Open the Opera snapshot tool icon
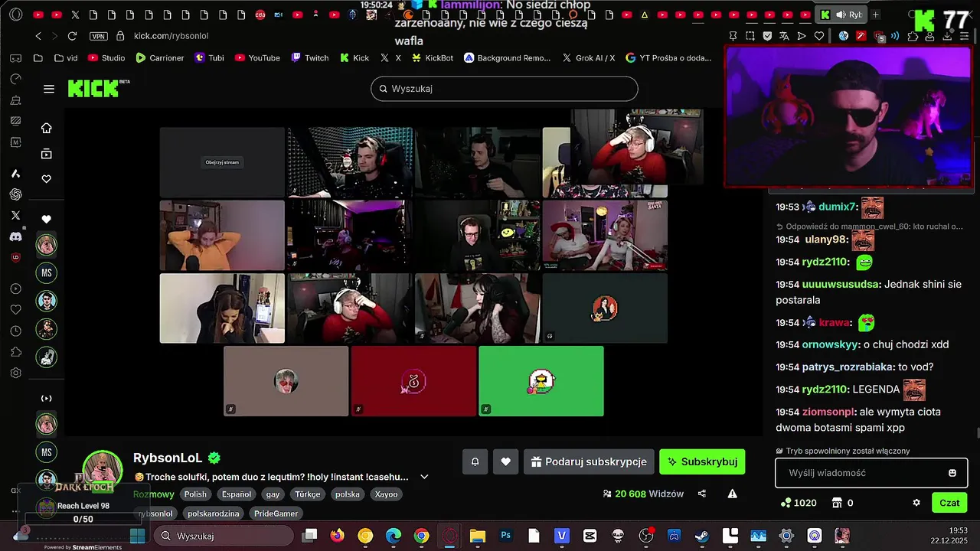The image size is (980, 551). (x=750, y=36)
